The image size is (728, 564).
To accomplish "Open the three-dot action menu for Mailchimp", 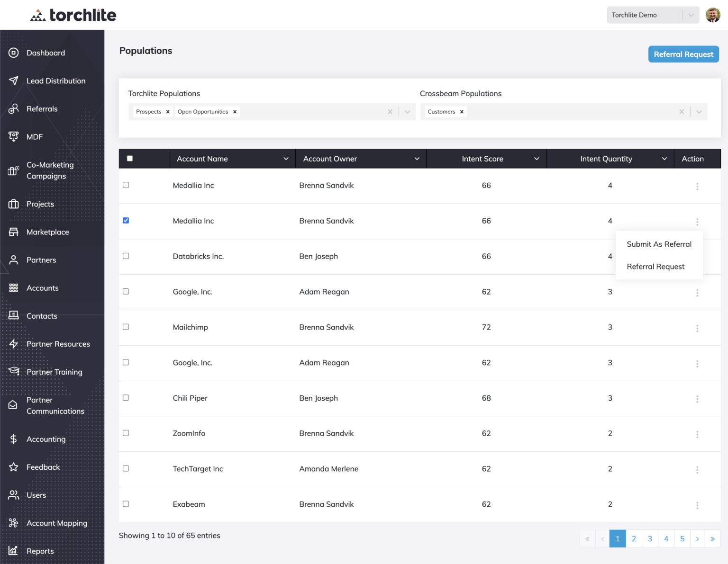I will (697, 328).
